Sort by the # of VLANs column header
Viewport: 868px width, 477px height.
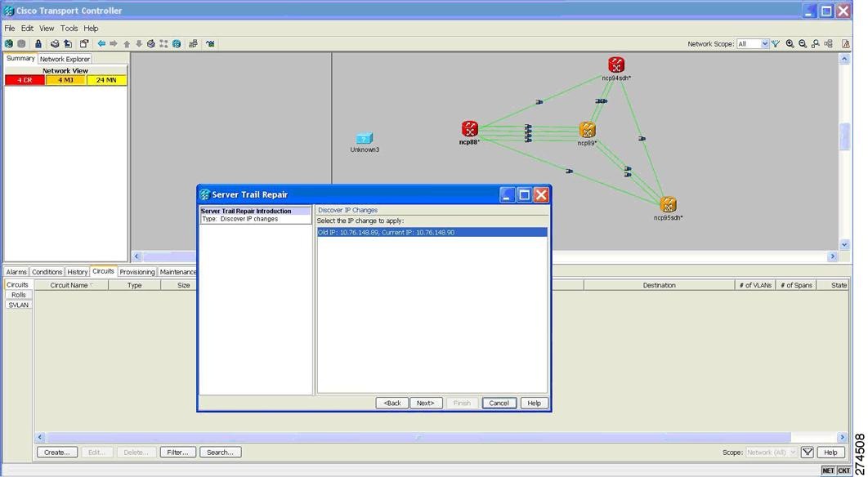755,285
